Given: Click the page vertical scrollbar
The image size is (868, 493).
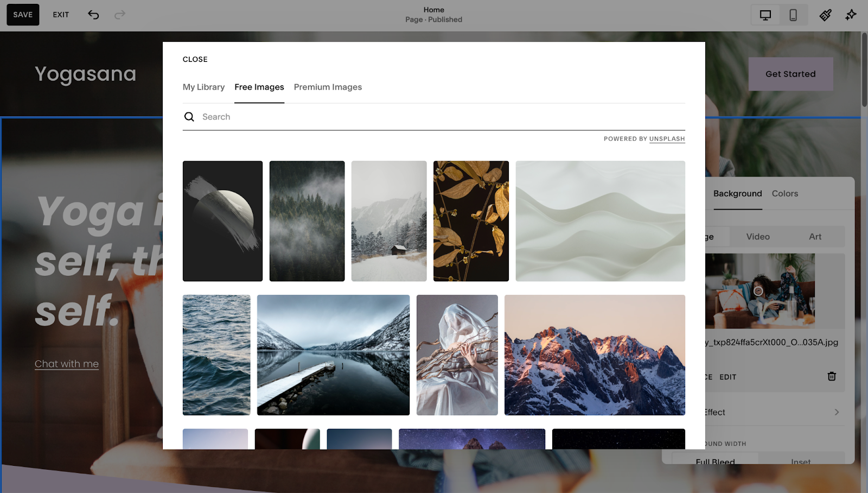Looking at the screenshot, I should [864, 71].
